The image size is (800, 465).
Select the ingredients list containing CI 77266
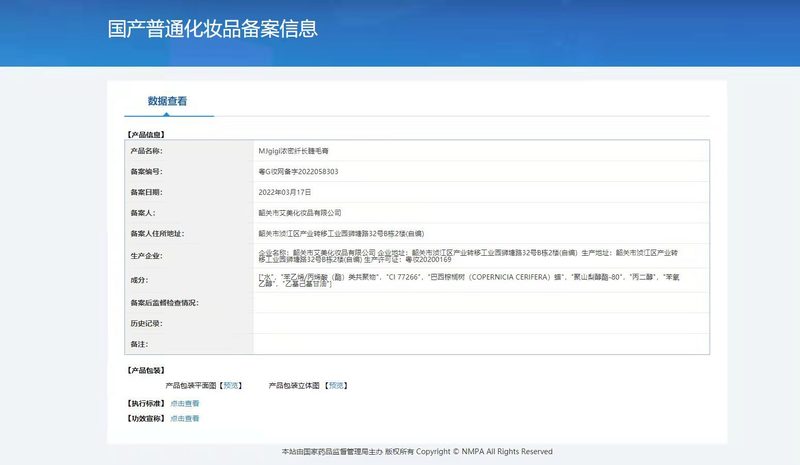tap(469, 280)
